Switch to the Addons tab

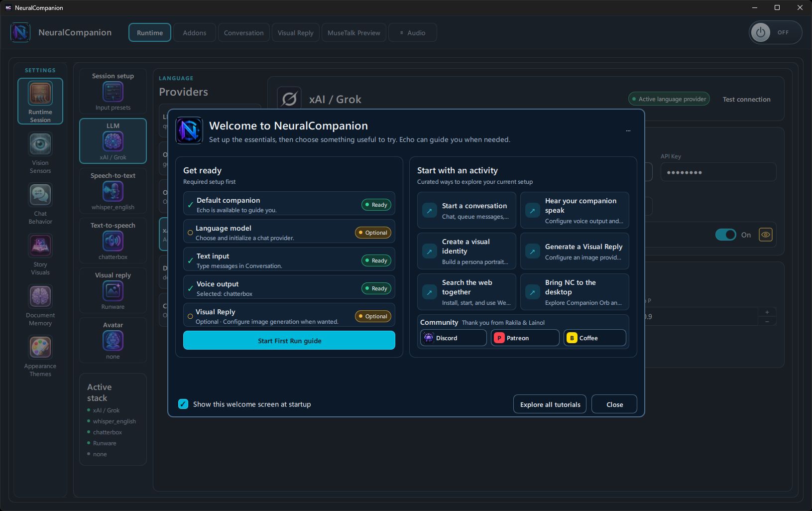(195, 33)
